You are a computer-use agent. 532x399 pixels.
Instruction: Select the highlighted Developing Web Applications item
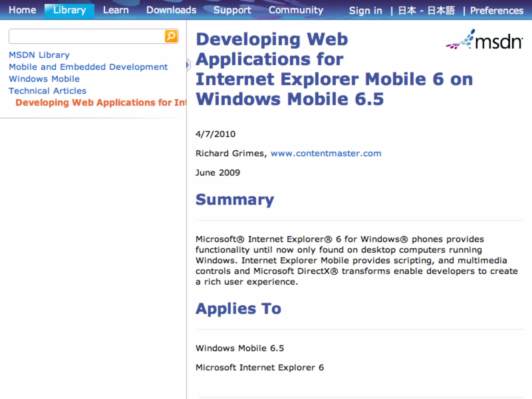click(x=101, y=103)
